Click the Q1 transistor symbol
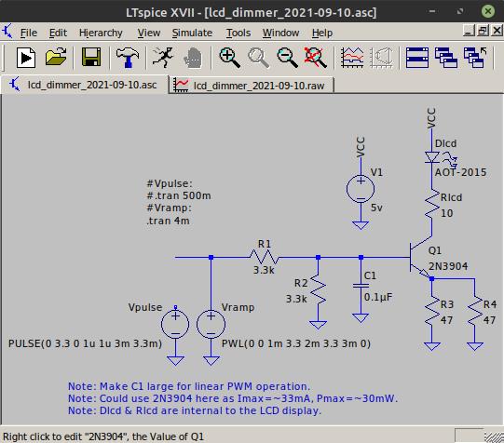The width and height of the screenshot is (504, 443). (420, 258)
